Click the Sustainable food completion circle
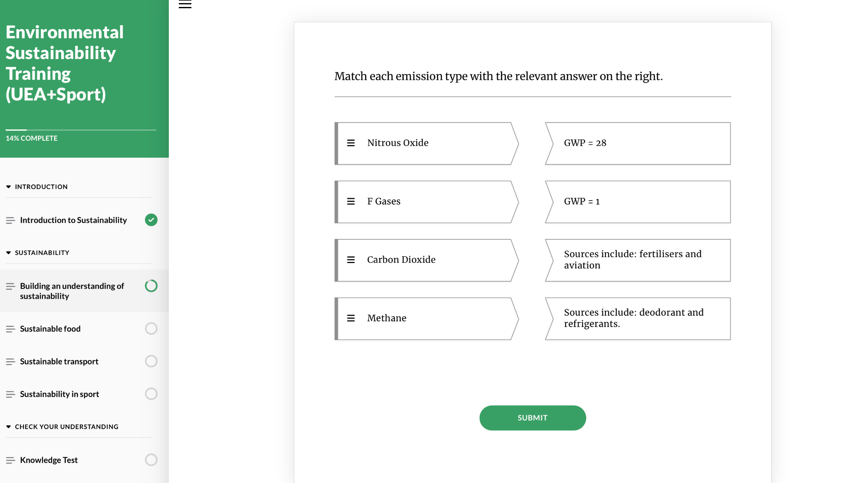 [x=151, y=328]
